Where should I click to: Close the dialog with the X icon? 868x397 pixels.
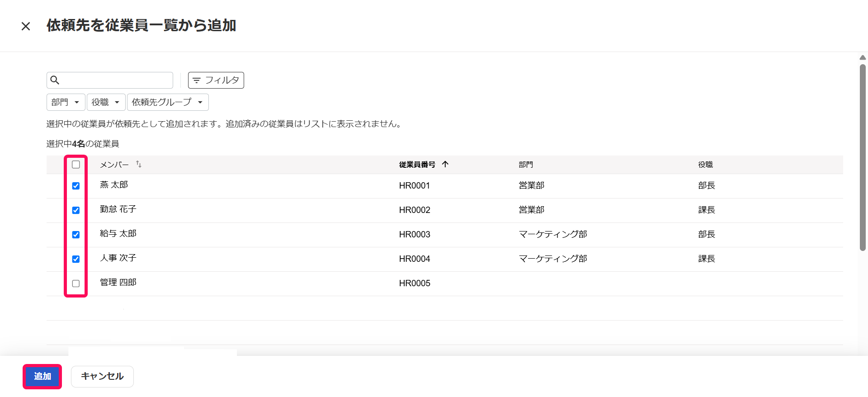pos(26,26)
